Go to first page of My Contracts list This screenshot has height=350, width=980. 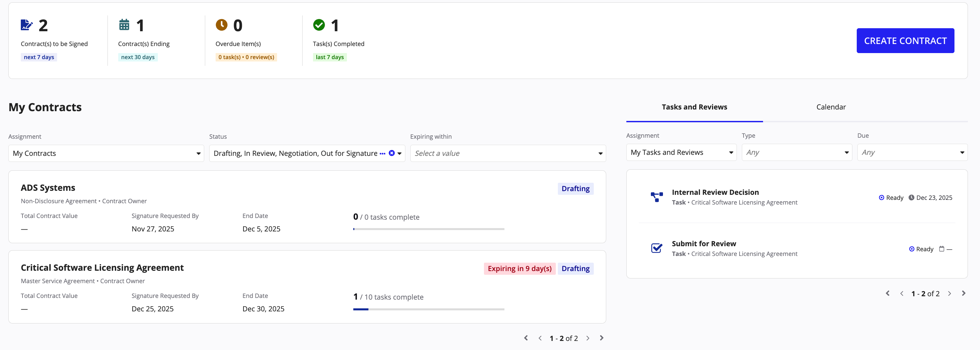526,338
